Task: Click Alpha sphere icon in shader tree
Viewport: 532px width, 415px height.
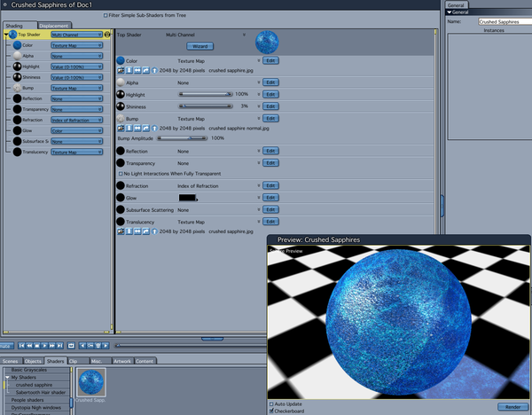Action: (x=18, y=56)
